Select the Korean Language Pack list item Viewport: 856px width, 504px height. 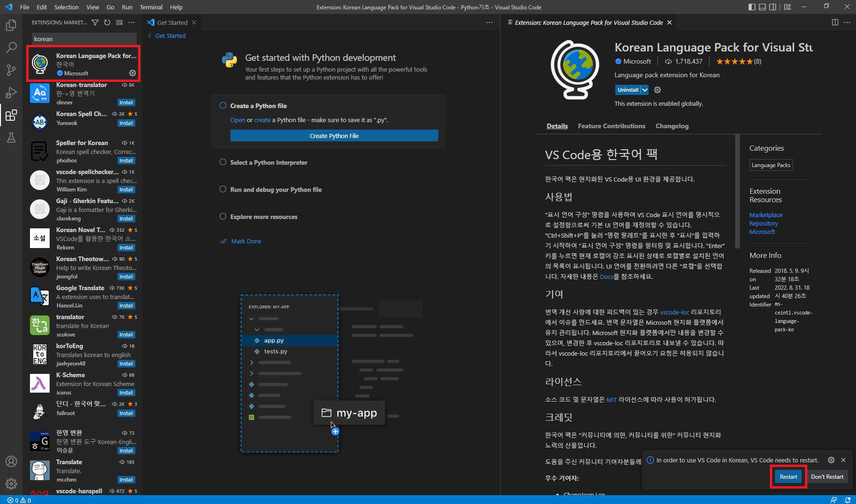(x=83, y=64)
